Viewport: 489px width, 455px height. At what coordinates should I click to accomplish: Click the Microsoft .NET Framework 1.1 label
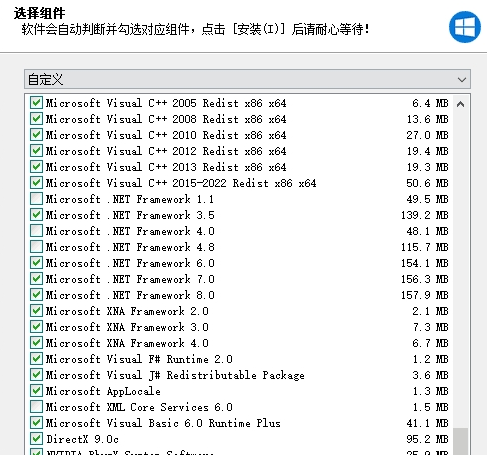point(130,199)
